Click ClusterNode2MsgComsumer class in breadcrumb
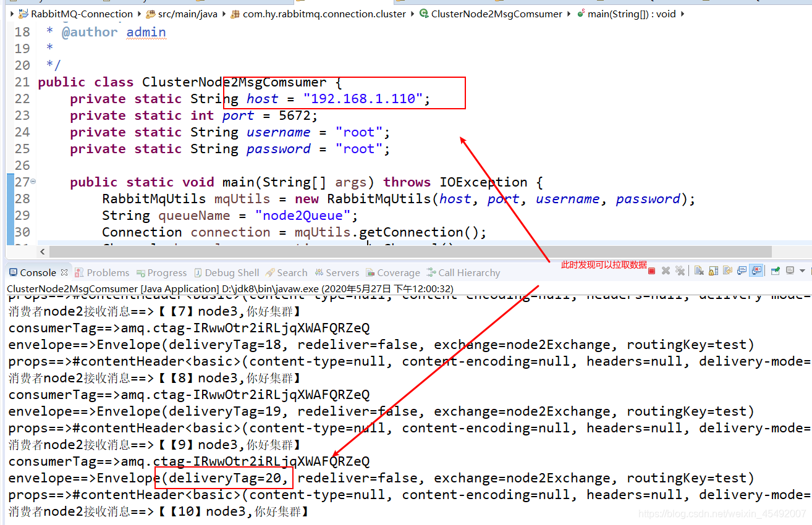 (497, 14)
